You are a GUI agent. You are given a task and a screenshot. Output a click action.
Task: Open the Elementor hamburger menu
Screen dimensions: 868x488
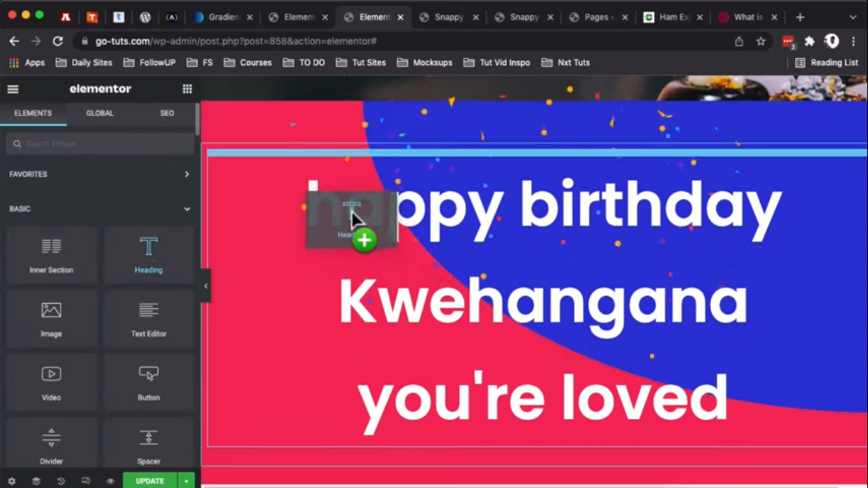13,90
